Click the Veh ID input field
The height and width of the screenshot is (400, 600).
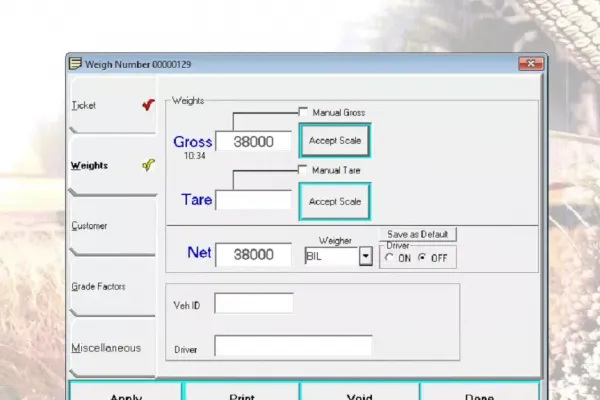click(x=254, y=304)
